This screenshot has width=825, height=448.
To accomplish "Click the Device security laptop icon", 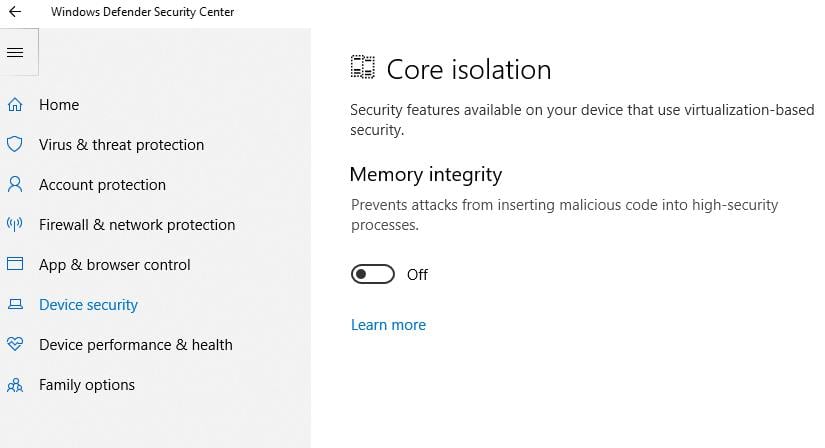I will pos(15,305).
